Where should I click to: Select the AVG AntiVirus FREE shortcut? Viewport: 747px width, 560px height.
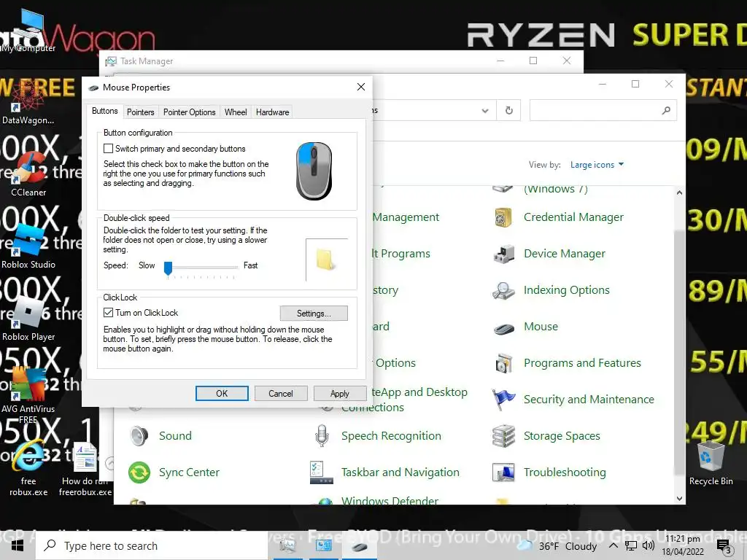[x=28, y=395]
